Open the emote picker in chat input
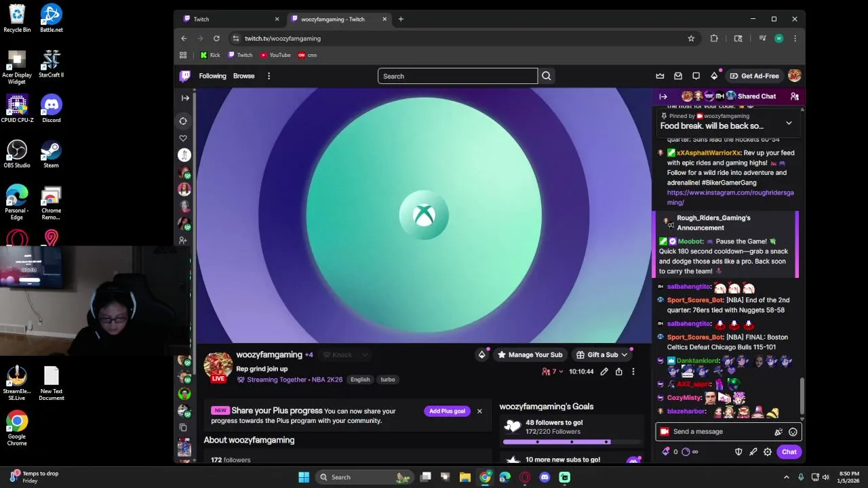 pos(793,432)
